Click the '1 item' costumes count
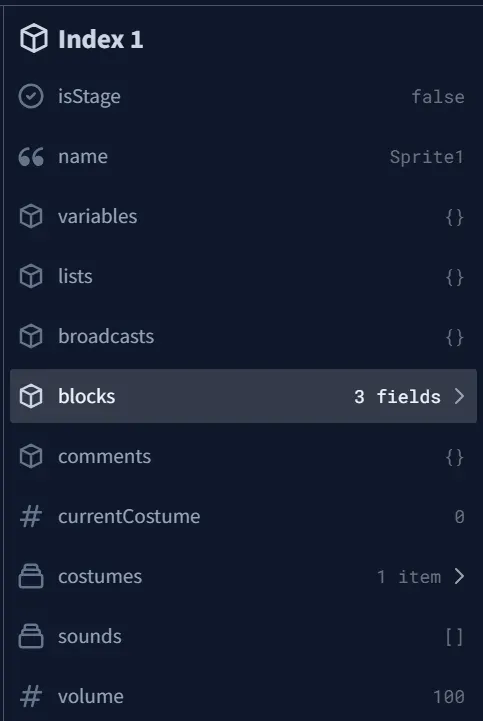Screen dimensions: 483x721 tap(408, 577)
